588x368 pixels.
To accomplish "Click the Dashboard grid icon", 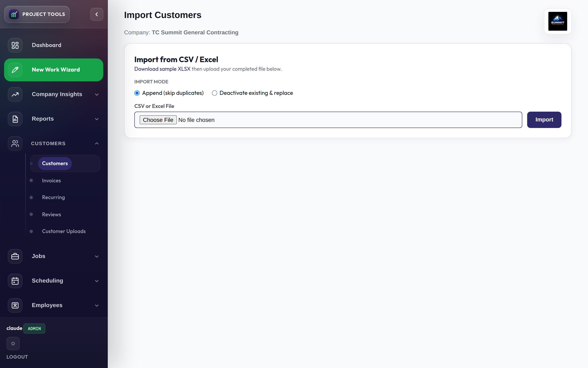I will 15,45.
